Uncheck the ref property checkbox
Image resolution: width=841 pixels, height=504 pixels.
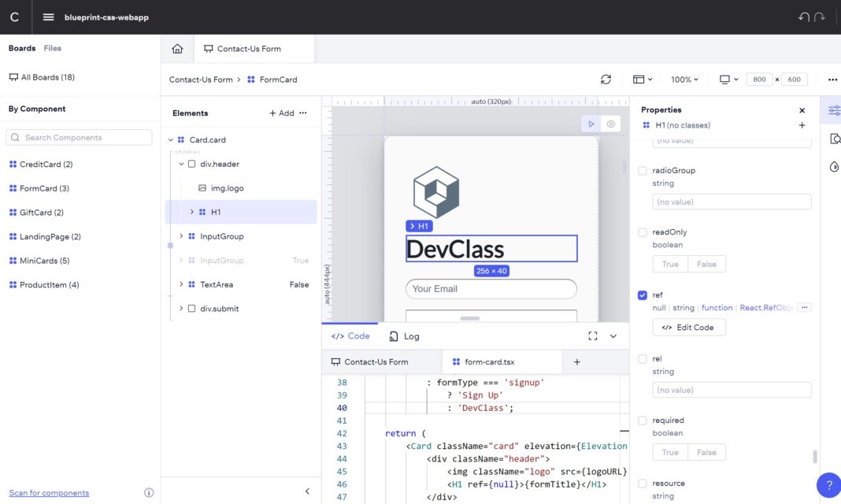642,295
